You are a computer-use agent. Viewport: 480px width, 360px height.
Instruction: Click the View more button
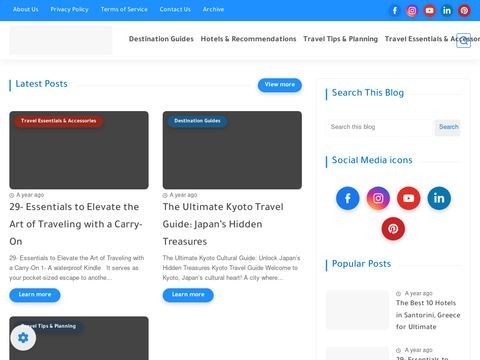click(x=280, y=85)
